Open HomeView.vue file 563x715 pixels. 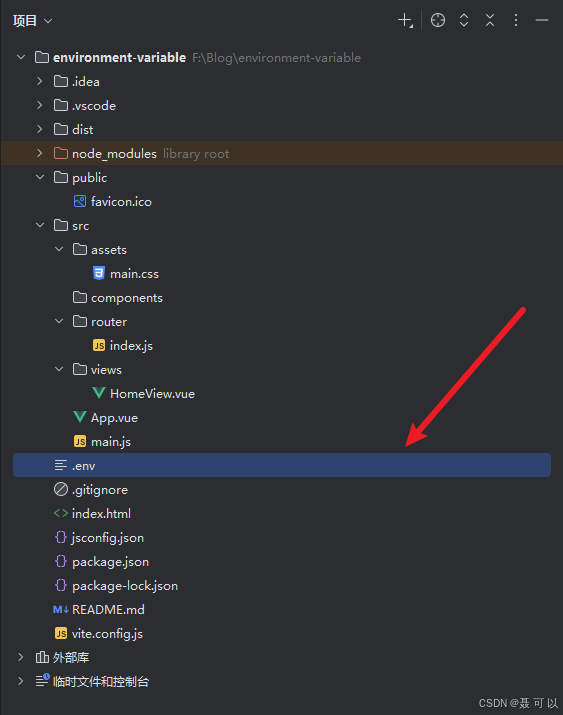click(152, 394)
